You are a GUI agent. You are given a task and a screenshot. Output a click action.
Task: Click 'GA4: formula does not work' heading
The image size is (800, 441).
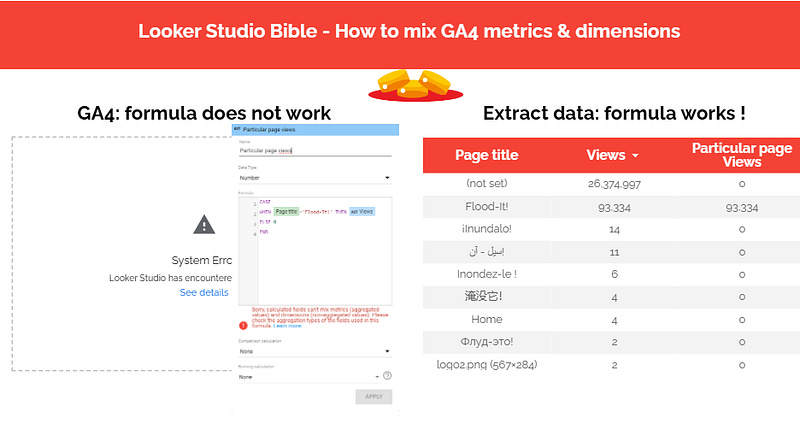point(204,113)
